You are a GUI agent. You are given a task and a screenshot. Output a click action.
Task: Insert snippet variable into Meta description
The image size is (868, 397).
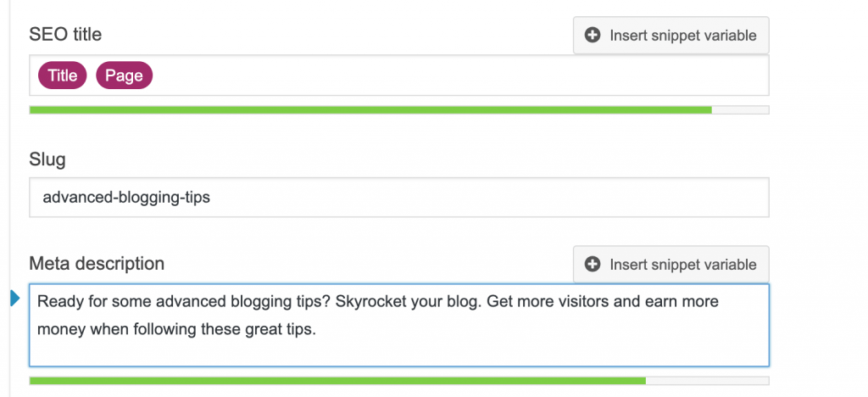671,265
